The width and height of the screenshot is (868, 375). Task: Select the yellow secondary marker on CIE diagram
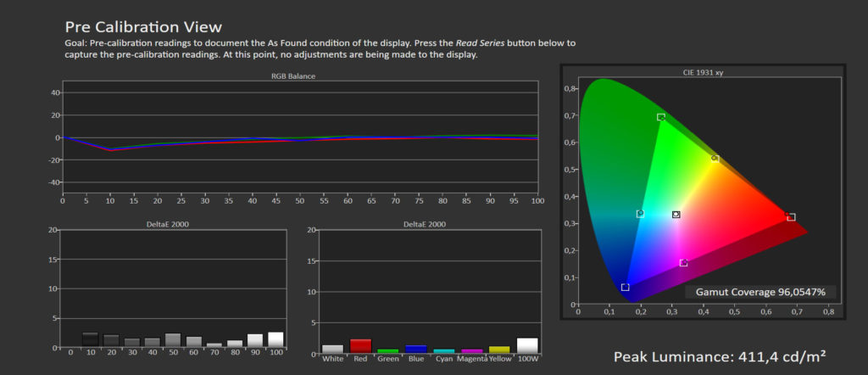point(715,158)
